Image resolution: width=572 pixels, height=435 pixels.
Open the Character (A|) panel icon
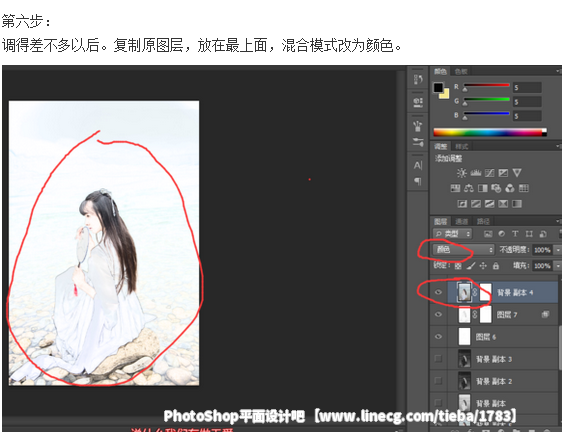pos(418,165)
